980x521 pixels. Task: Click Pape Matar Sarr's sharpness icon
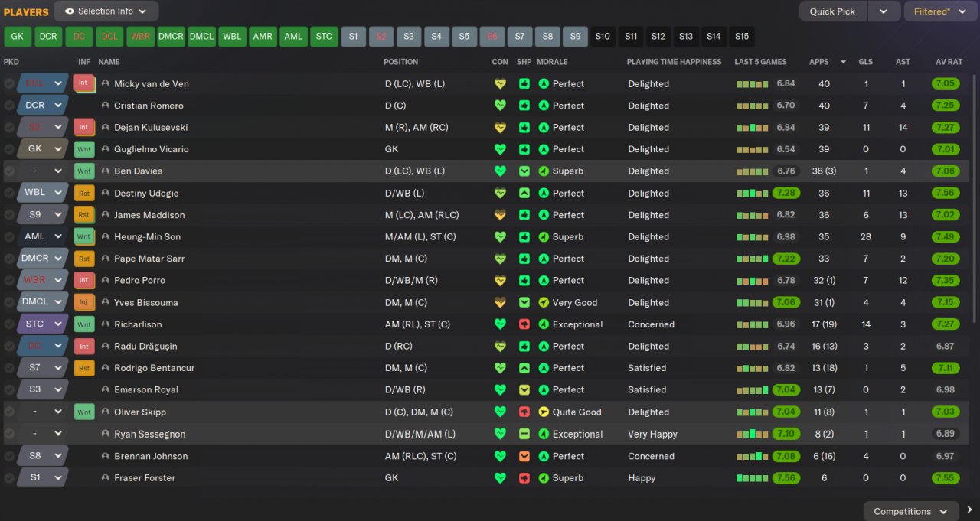pos(524,259)
